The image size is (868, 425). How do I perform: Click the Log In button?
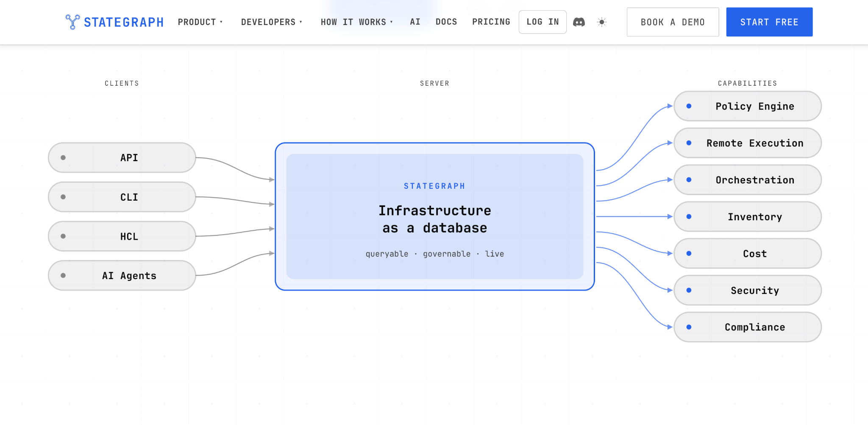pyautogui.click(x=542, y=22)
